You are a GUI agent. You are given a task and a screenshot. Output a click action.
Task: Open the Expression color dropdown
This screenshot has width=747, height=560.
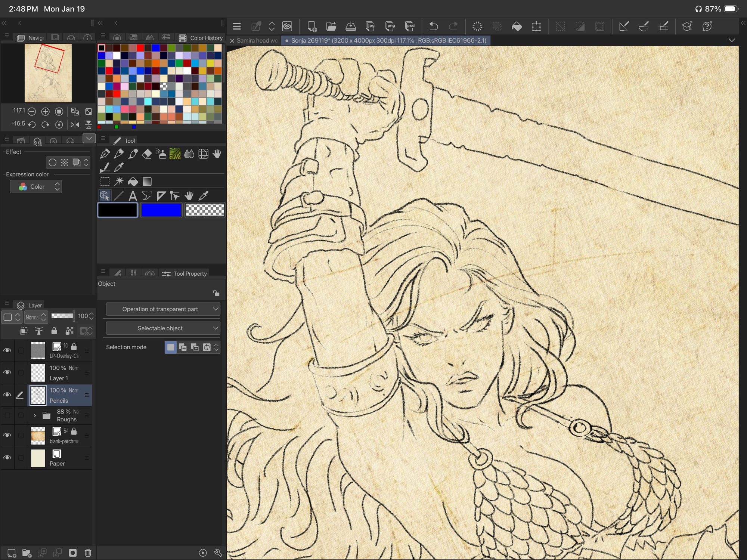click(x=36, y=186)
